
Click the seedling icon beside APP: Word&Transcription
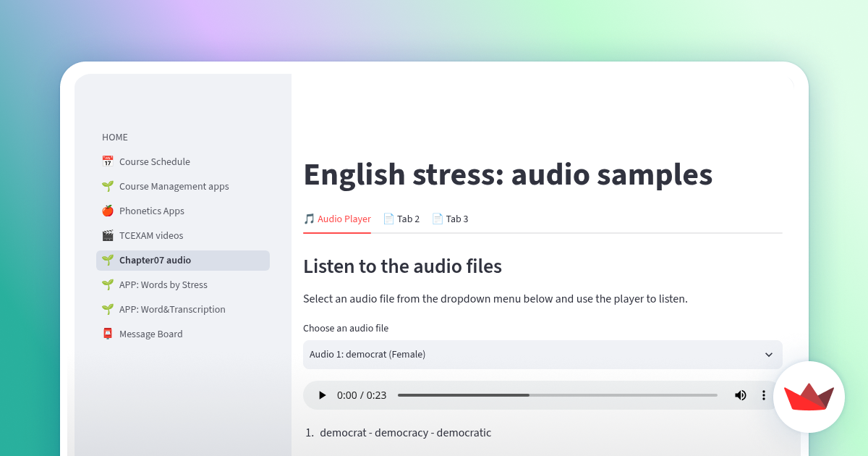pos(108,309)
